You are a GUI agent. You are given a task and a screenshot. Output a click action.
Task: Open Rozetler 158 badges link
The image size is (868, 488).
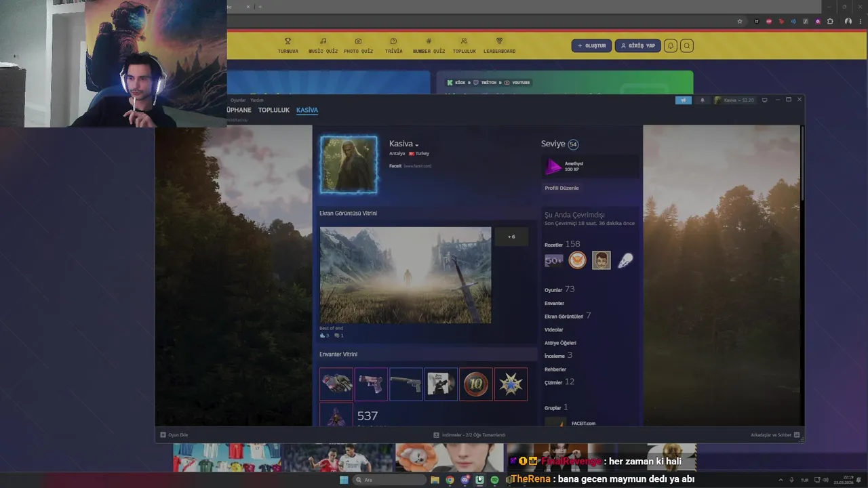coord(562,245)
